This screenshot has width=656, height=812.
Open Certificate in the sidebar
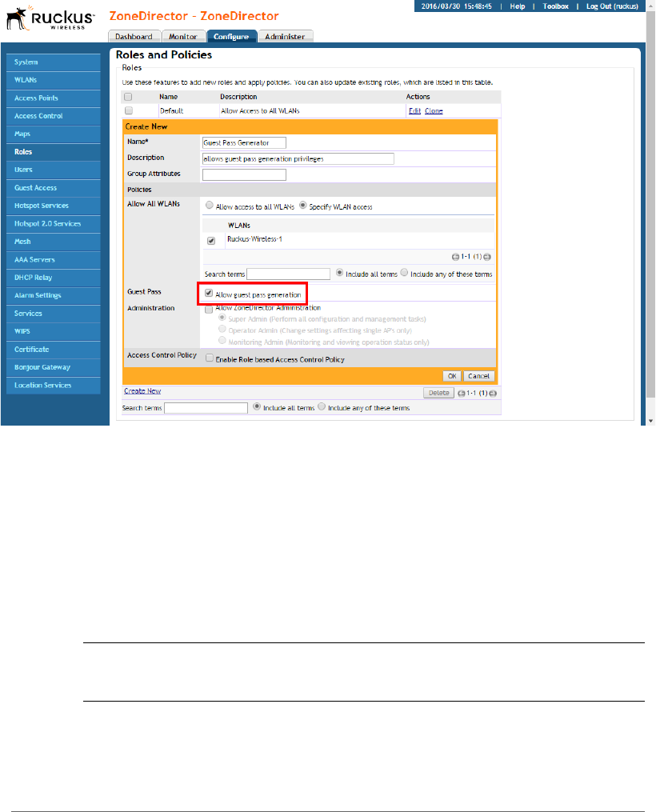54,350
